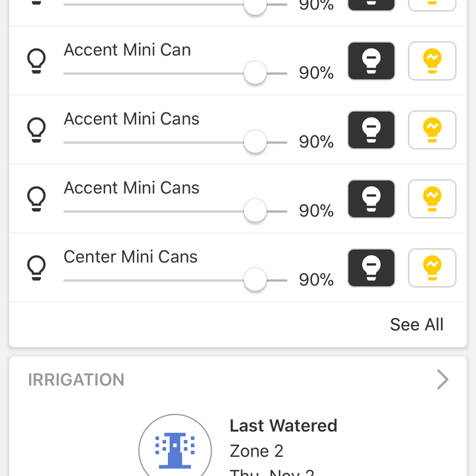Screen dimensions: 476x476
Task: Adjust the Accent Mini Can brightness slider
Action: pos(175,73)
